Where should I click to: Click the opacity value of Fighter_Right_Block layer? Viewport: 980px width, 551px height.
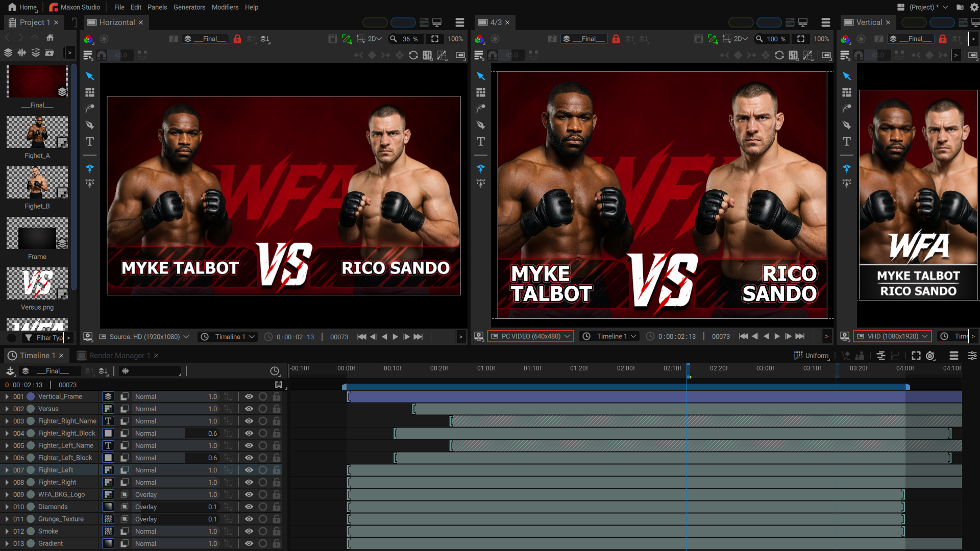[212, 433]
